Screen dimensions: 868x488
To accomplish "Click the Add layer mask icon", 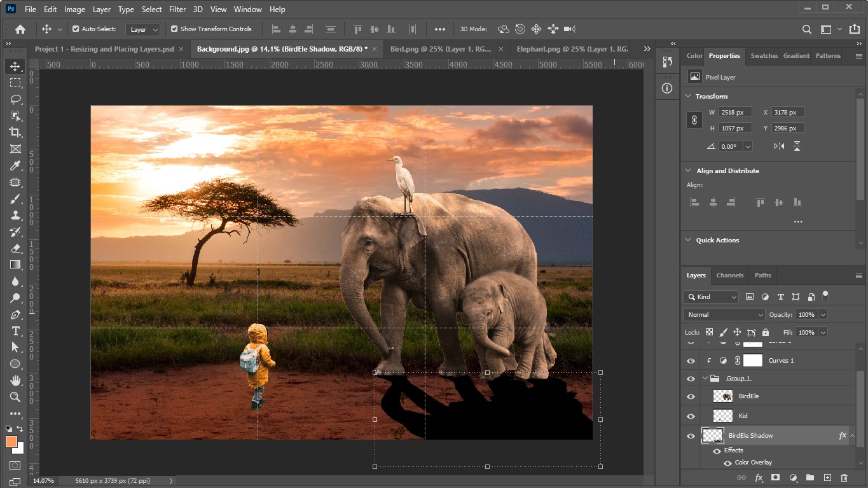I will point(776,477).
